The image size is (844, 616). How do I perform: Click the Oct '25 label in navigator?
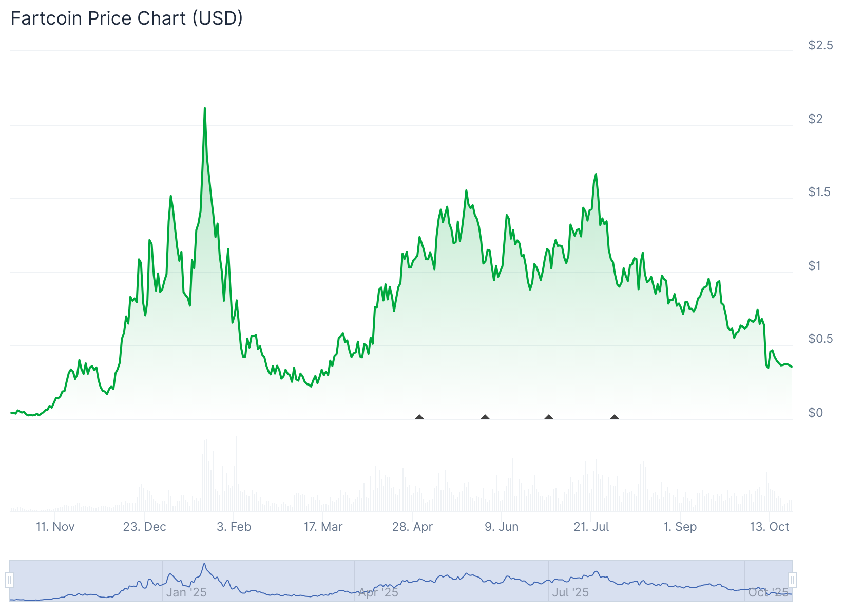click(768, 592)
